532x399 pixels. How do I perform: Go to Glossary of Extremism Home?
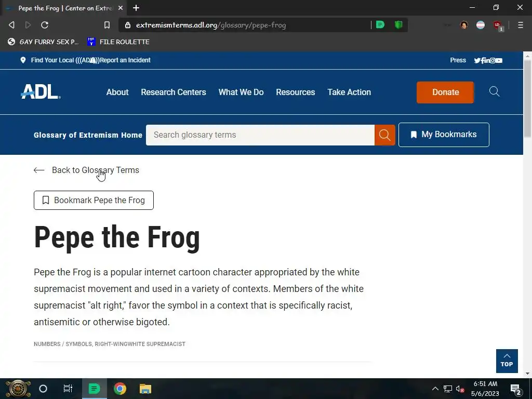88,135
